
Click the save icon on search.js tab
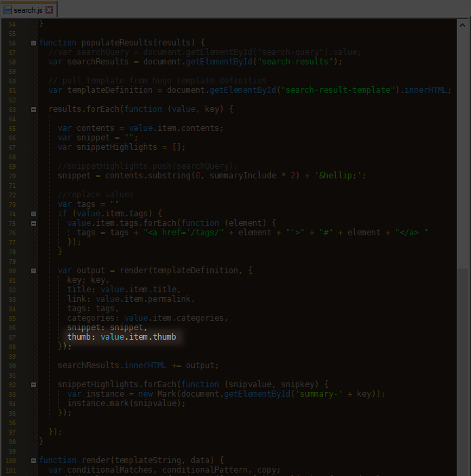[x=7, y=10]
